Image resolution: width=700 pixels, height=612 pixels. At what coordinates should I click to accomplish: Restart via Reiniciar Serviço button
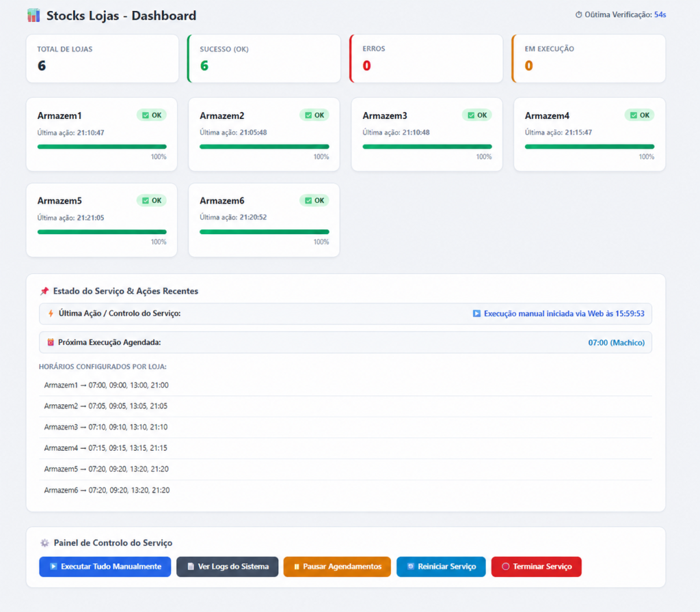tap(441, 566)
